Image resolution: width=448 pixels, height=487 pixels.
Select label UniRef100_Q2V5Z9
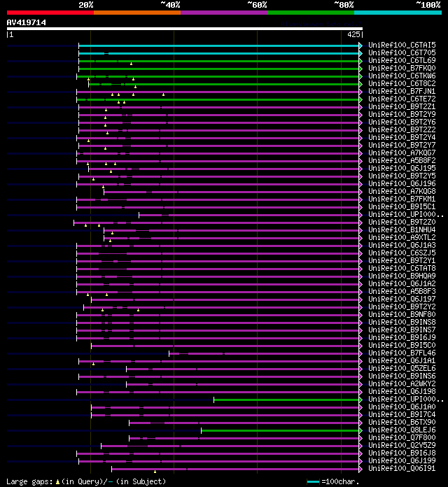[x=402, y=445]
